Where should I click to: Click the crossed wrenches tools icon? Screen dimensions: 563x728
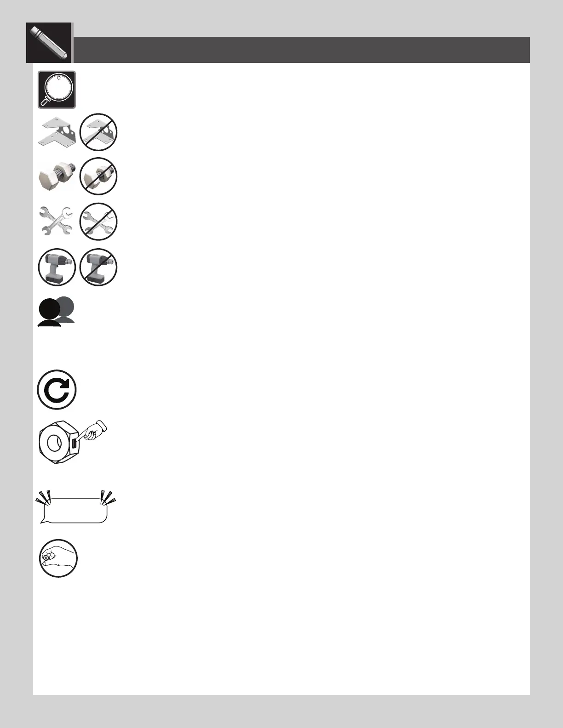[57, 221]
